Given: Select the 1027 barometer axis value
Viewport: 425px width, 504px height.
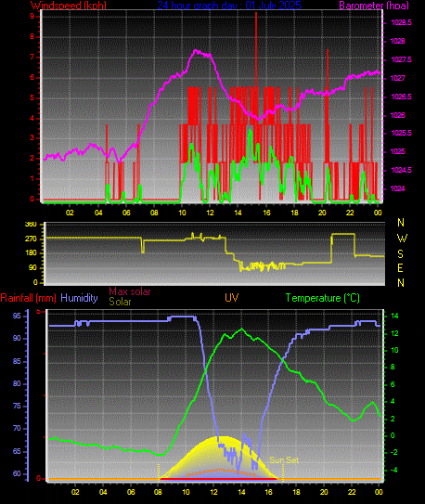Looking at the screenshot, I should (x=398, y=78).
